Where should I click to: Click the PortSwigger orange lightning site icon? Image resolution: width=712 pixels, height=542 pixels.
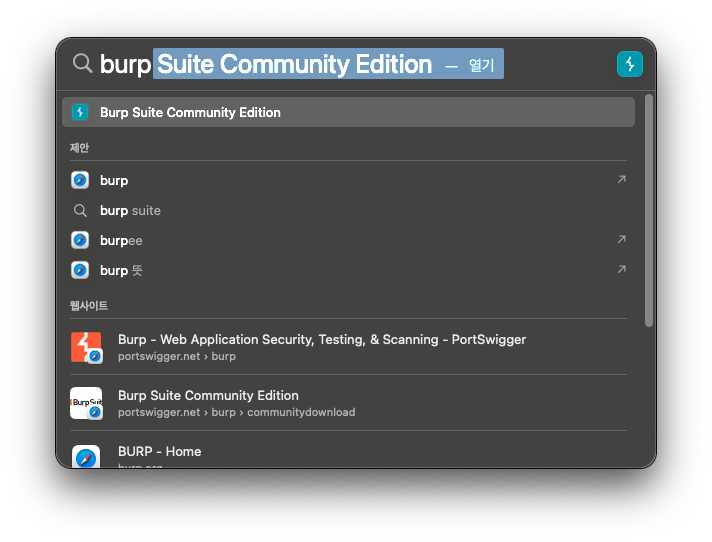[x=86, y=347]
